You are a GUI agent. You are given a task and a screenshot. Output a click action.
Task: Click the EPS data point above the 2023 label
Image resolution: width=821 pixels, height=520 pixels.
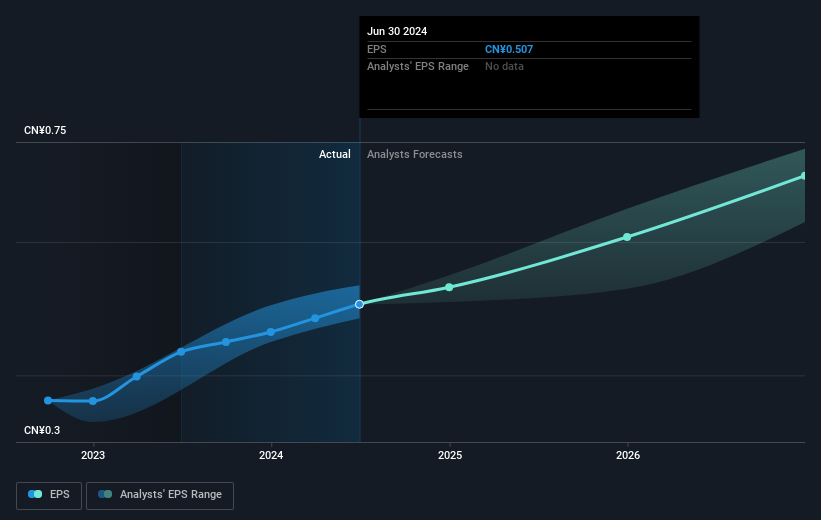[x=93, y=401]
